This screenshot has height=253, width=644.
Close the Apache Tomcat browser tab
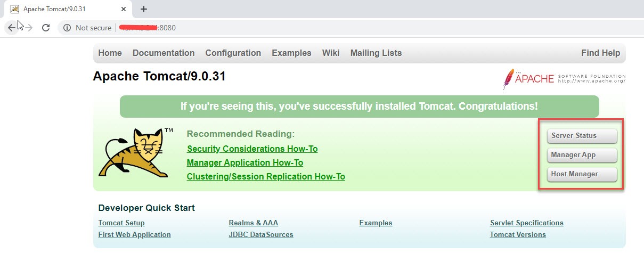pos(124,9)
